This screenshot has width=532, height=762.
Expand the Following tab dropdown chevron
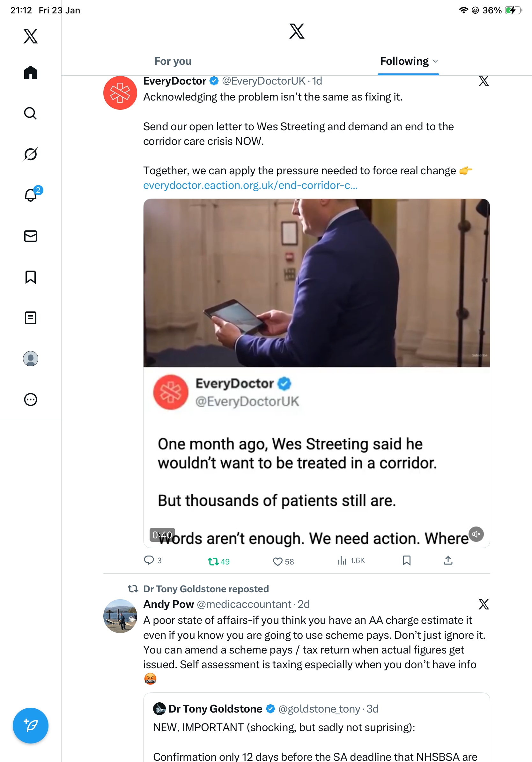point(436,61)
